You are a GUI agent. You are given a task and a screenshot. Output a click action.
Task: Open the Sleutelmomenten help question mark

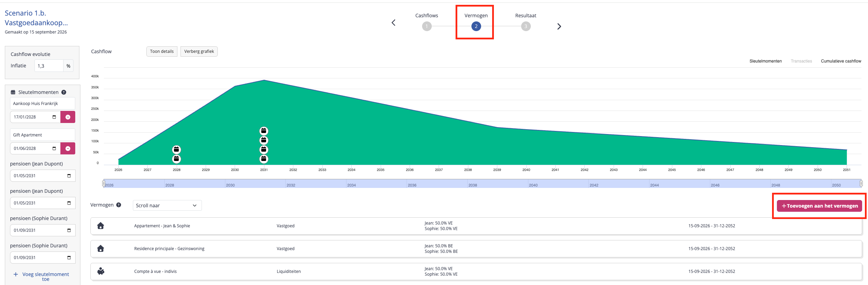pos(64,92)
